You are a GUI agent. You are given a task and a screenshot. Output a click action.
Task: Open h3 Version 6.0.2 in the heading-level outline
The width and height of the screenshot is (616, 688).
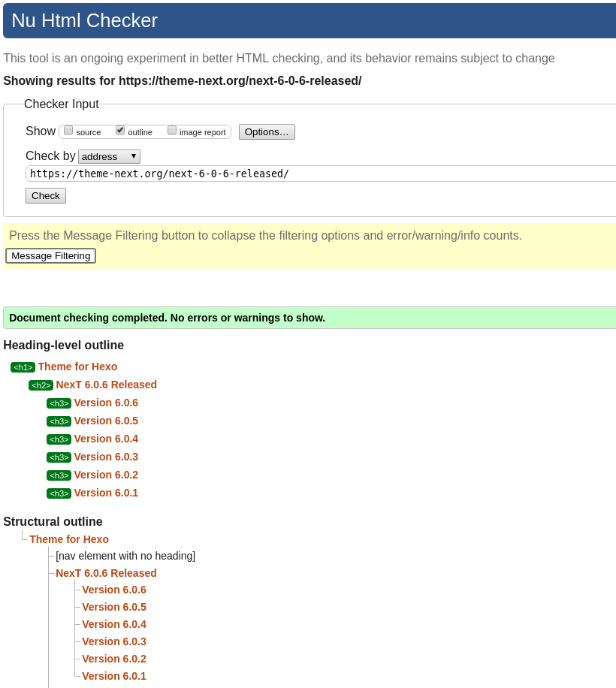point(106,475)
